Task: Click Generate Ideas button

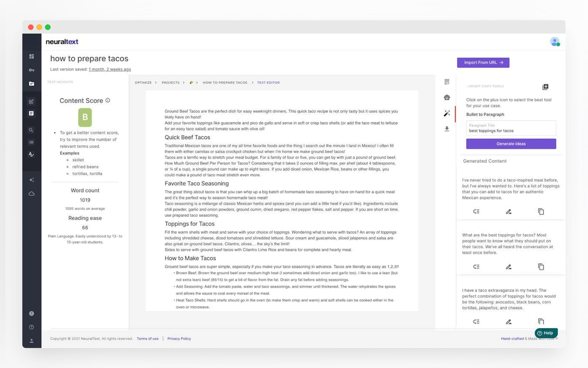Action: pyautogui.click(x=511, y=144)
